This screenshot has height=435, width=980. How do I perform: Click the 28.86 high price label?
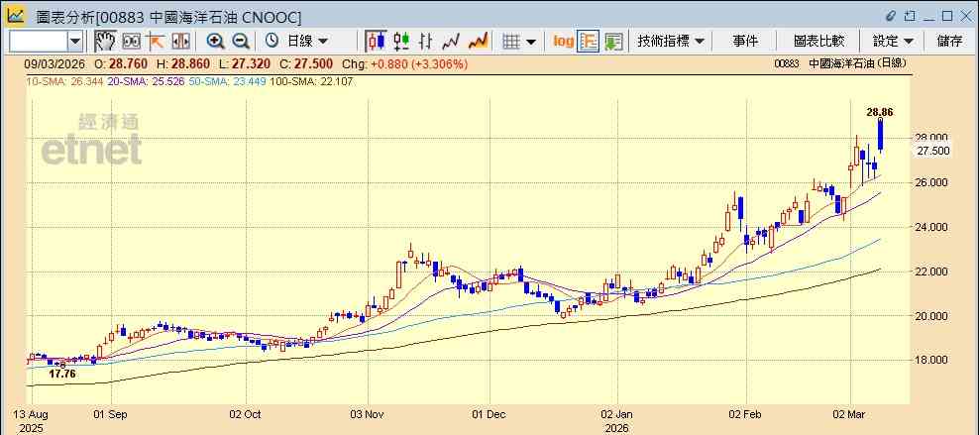tap(879, 113)
